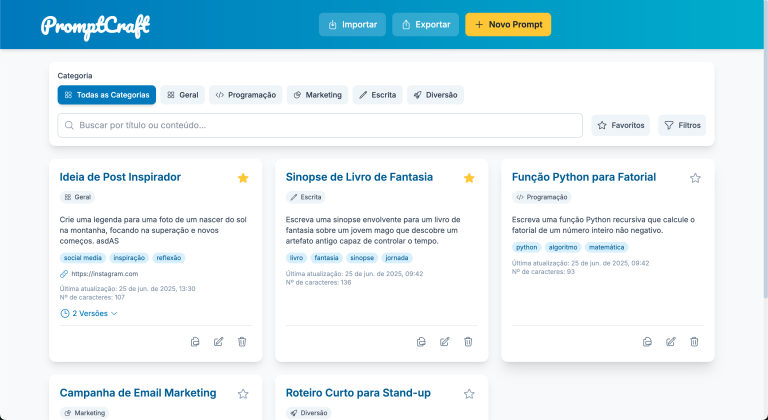The image size is (768, 420).
Task: Click the Nº de caracteres: 107 text
Action: [x=93, y=297]
